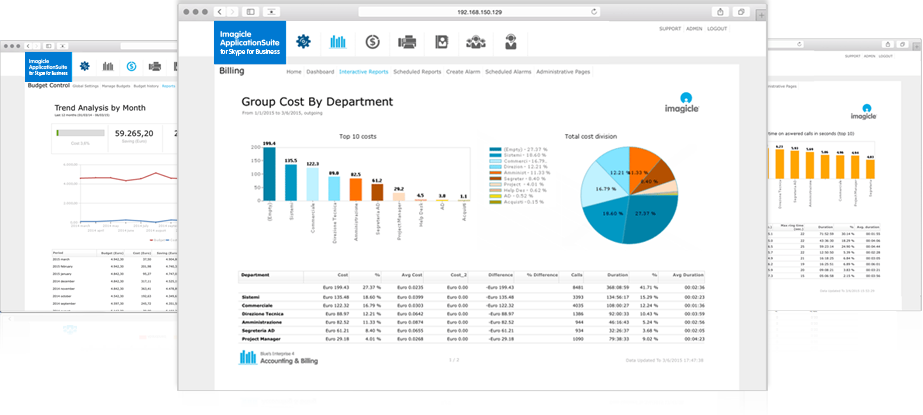Open the attendant operator headset icon

(511, 42)
